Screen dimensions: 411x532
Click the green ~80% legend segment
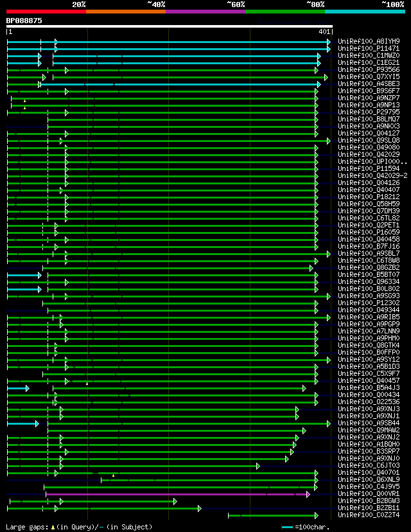285,12
